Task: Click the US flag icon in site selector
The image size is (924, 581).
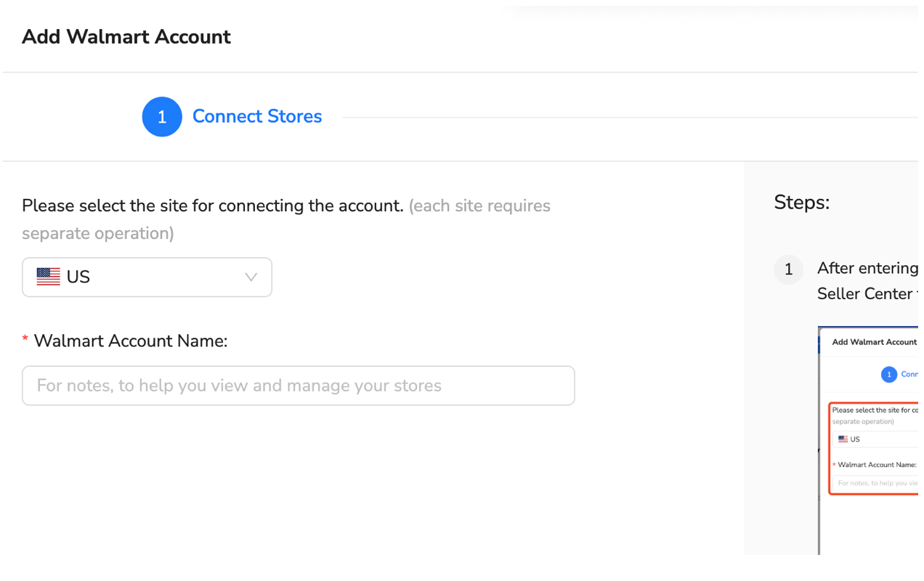Action: pos(49,277)
